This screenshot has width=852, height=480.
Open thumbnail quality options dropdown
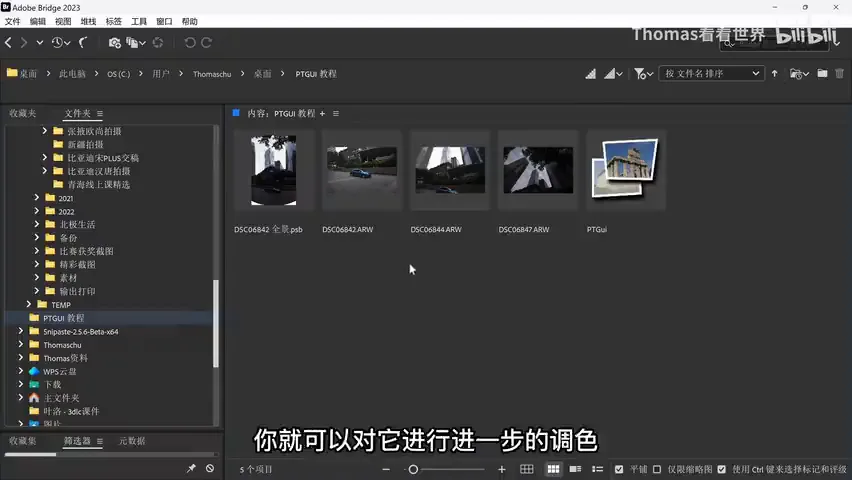[x=613, y=73]
